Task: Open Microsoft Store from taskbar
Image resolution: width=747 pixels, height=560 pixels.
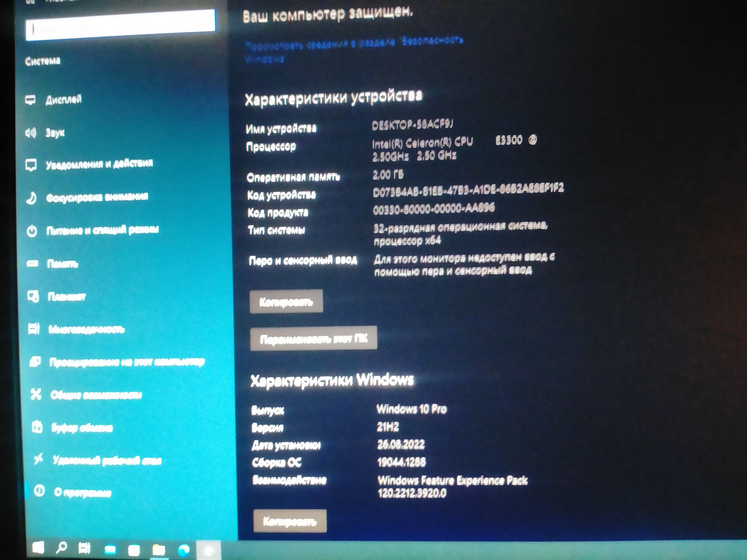Action: click(134, 550)
